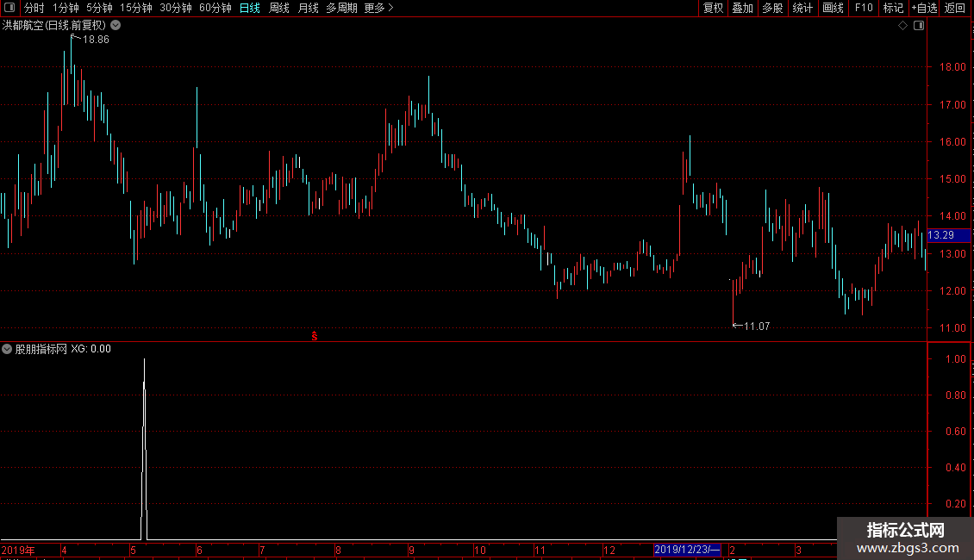Screen dimensions: 974x560
Task: Click the 13.29 current price tag
Action: pos(948,235)
